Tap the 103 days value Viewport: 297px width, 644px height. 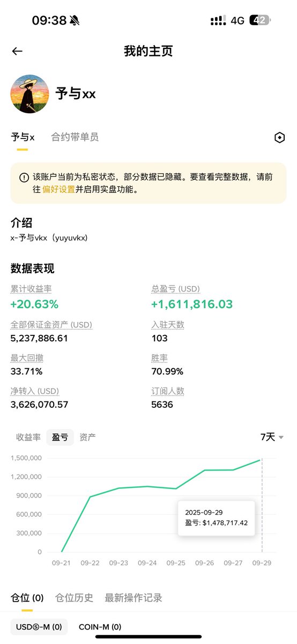pos(159,338)
